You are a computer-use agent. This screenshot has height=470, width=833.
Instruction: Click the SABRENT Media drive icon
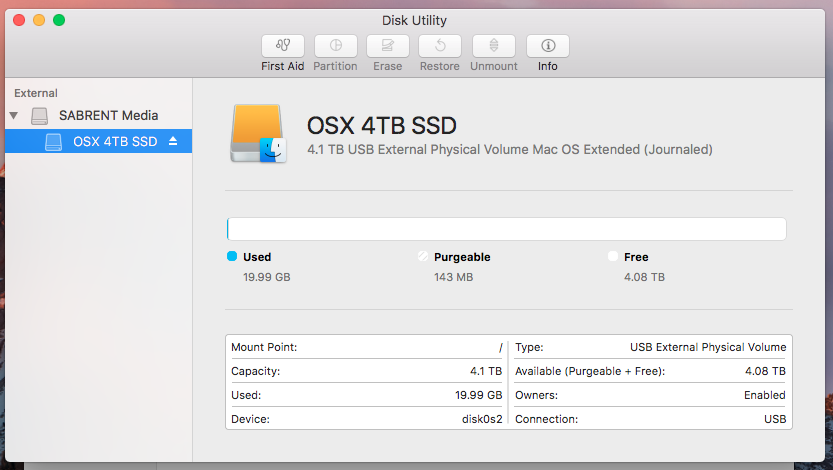(39, 116)
